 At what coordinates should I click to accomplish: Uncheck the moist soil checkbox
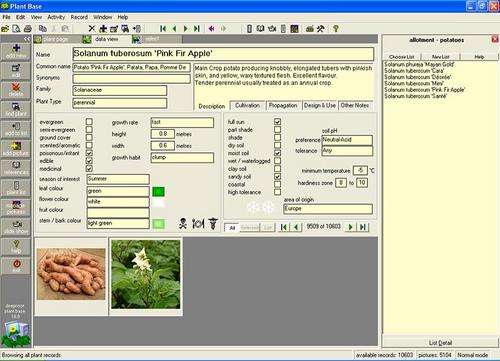[x=277, y=153]
